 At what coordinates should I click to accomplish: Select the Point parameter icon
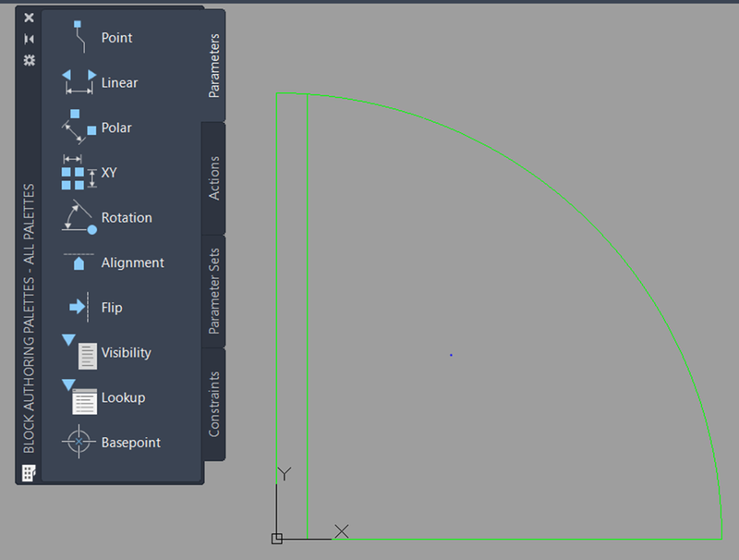[79, 37]
